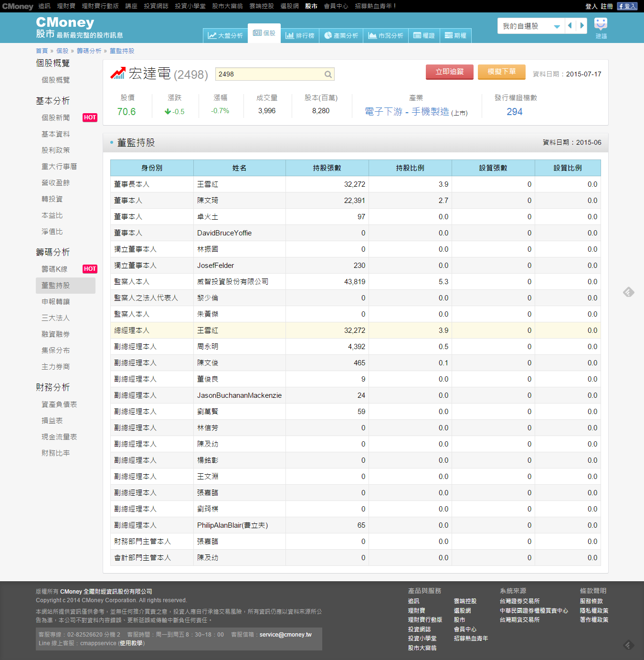The height and width of the screenshot is (660, 644).
Task: Click the 籌碼分析 breadcrumb link
Action: 89,51
